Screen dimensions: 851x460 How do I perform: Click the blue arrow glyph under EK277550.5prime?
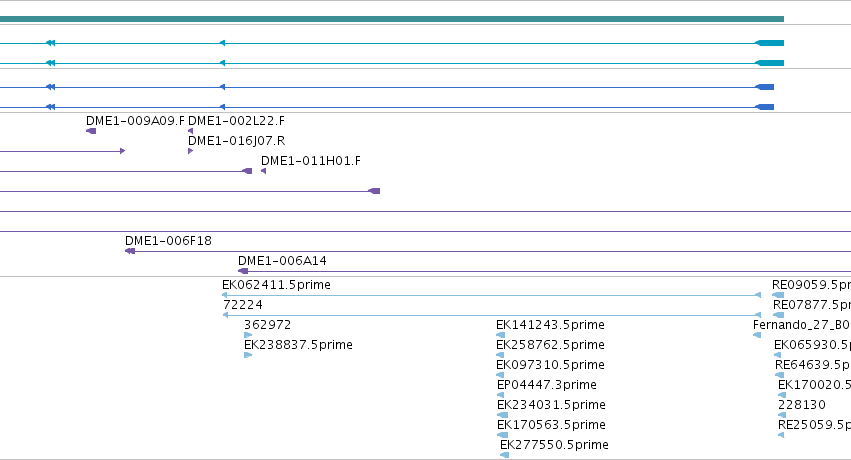click(504, 455)
